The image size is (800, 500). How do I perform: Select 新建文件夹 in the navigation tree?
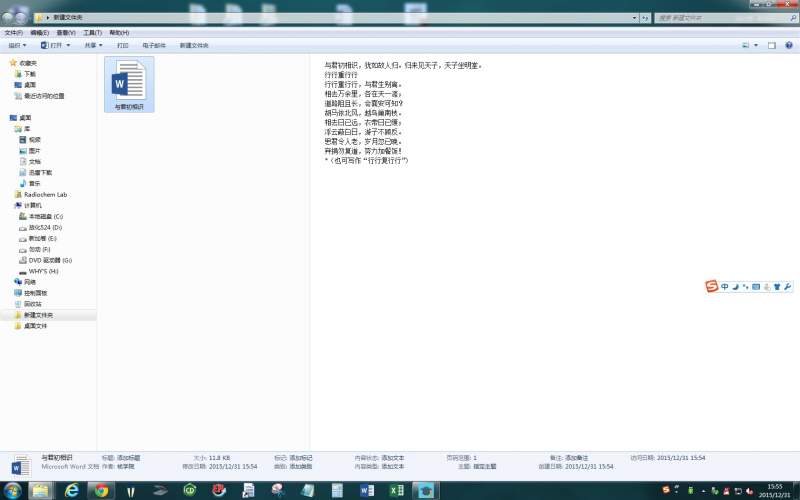tap(38, 315)
